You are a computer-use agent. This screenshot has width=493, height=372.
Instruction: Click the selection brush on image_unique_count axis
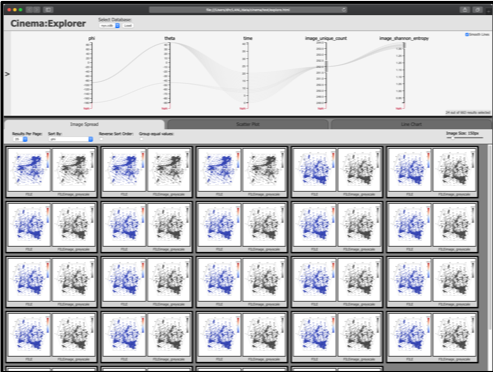[x=327, y=66]
